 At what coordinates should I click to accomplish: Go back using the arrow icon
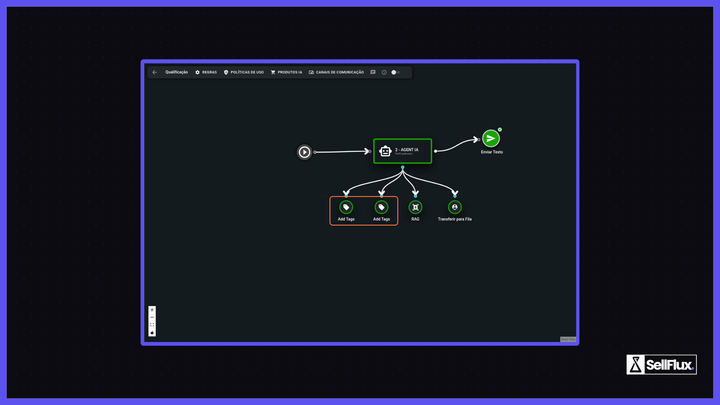coord(155,73)
